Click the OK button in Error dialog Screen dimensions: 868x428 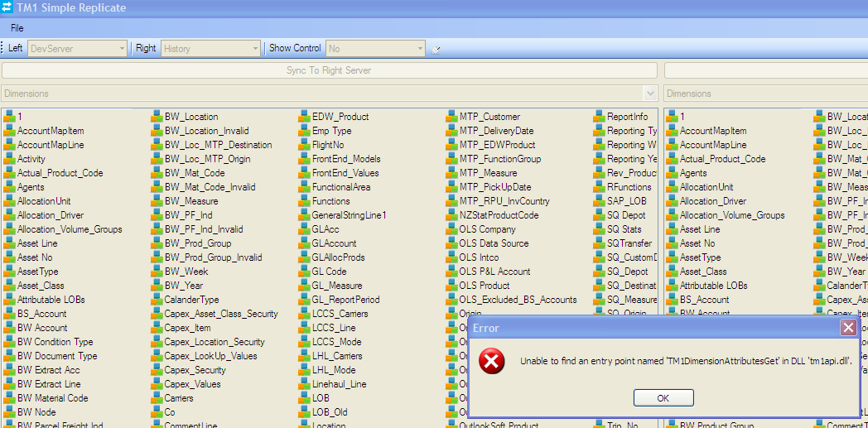[x=663, y=397]
